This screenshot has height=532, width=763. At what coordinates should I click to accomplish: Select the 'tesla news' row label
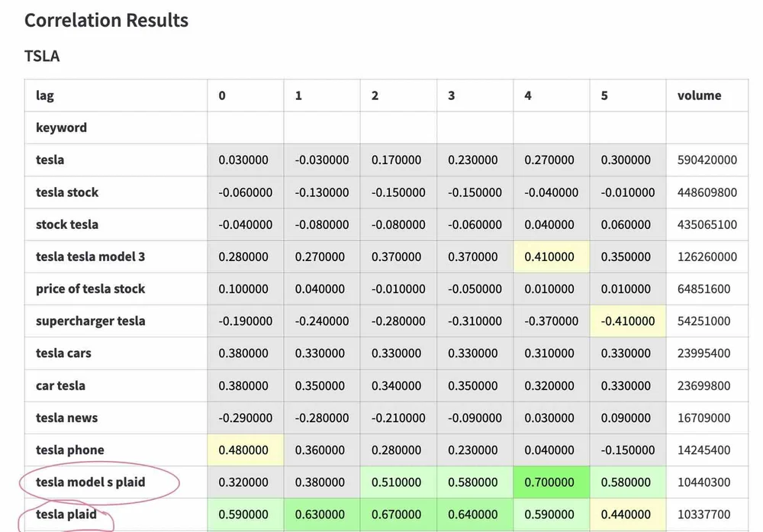(116, 418)
